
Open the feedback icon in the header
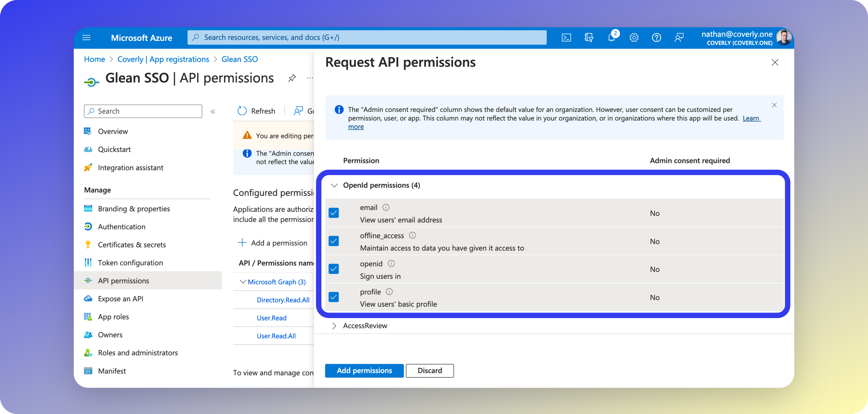tap(679, 37)
